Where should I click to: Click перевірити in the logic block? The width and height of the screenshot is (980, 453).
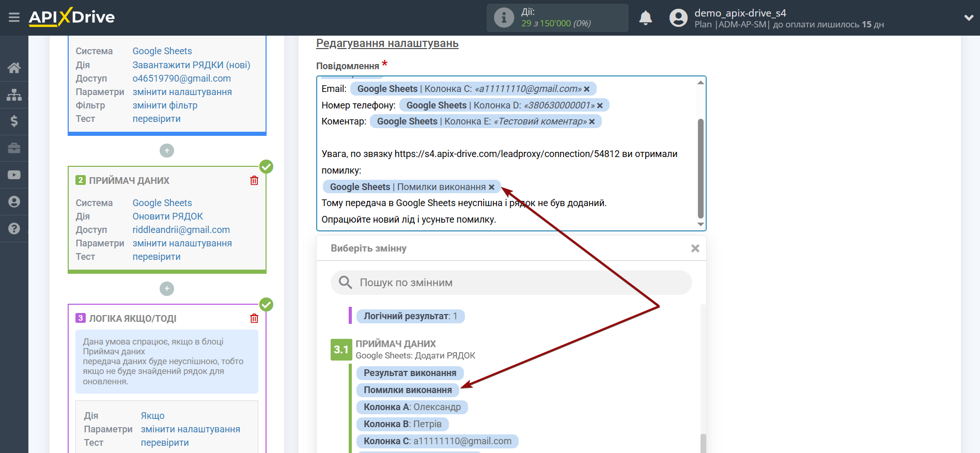[x=165, y=443]
